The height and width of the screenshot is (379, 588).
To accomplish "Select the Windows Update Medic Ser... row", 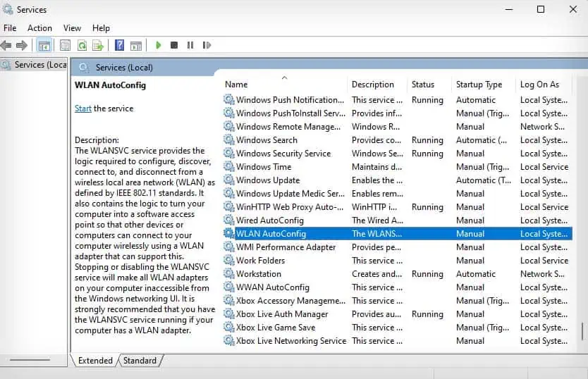I will click(398, 194).
